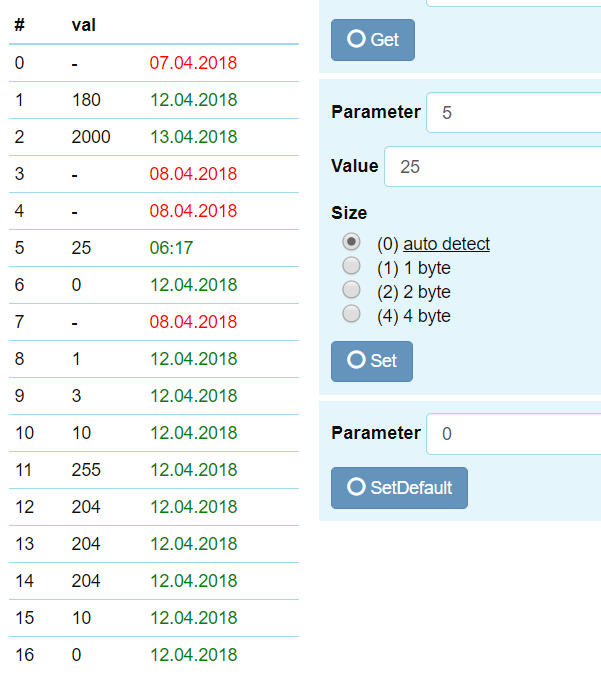Click row 11 with value 255
Image resolution: width=601 pixels, height=679 pixels.
(154, 470)
